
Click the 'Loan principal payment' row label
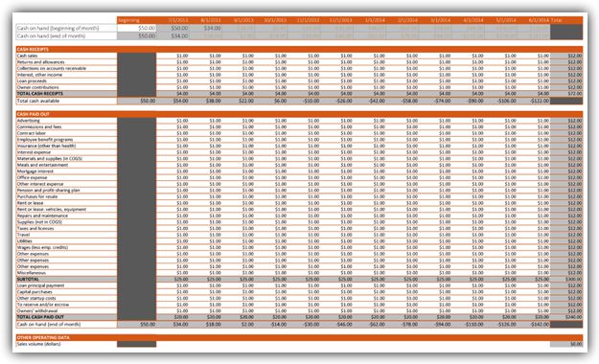[40, 285]
